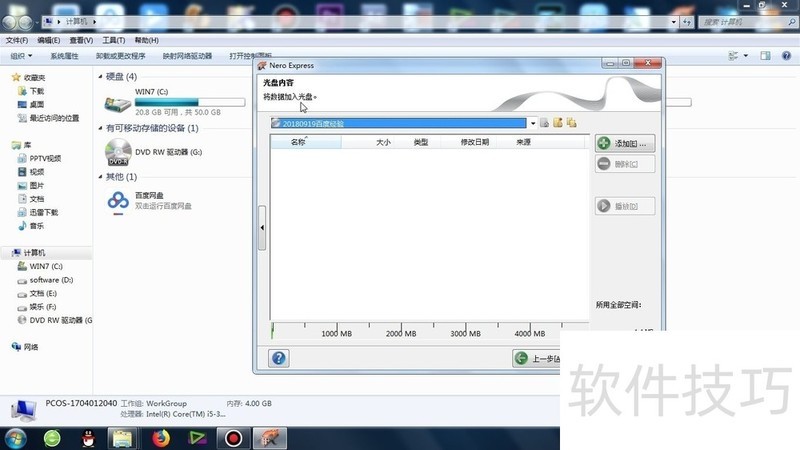Image resolution: width=800 pixels, height=450 pixels.
Task: Open the View (查看) menu
Action: 79,40
